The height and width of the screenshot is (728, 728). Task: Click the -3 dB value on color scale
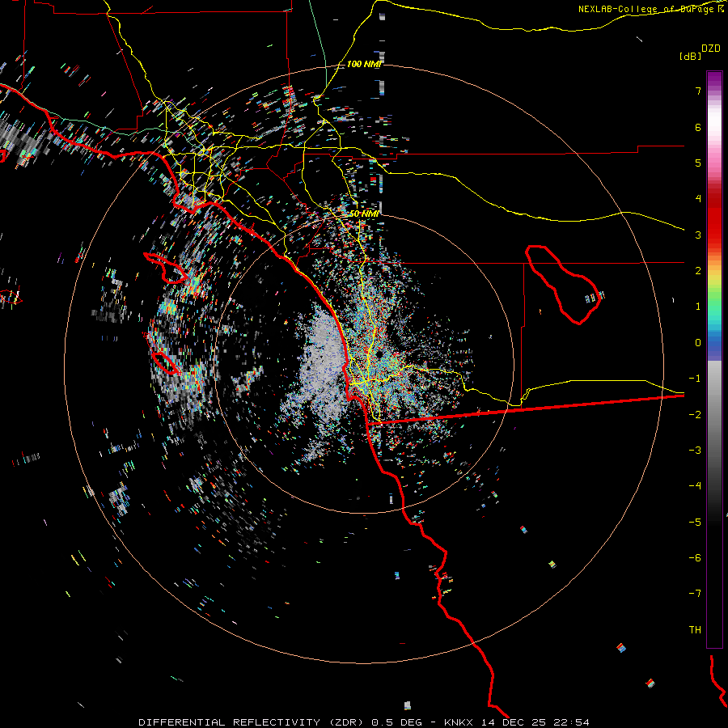pyautogui.click(x=695, y=451)
